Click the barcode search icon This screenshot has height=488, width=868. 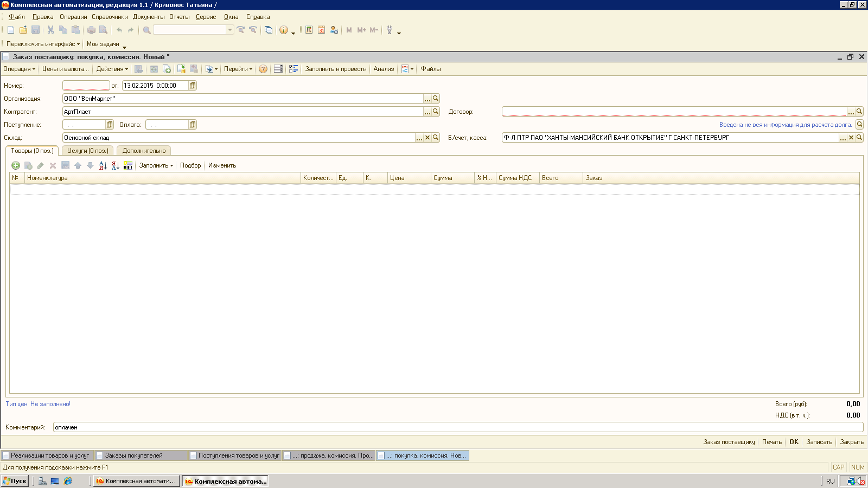128,165
